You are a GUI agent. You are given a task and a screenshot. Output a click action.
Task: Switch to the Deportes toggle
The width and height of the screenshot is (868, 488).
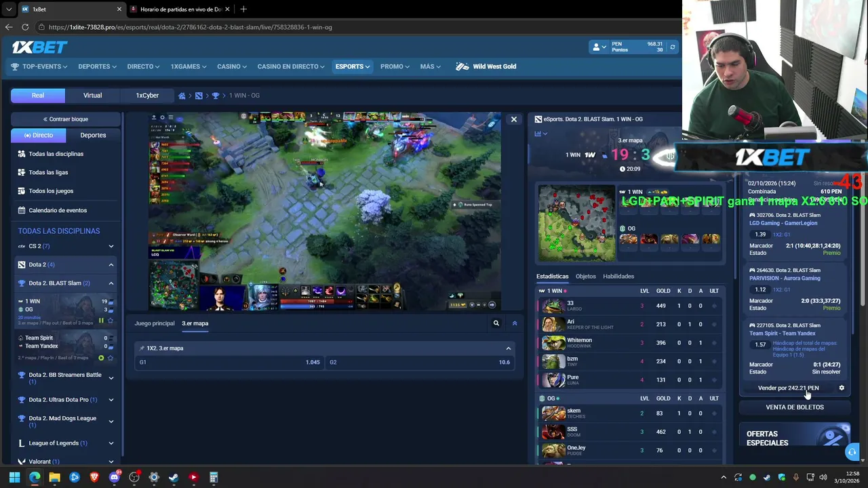point(93,135)
